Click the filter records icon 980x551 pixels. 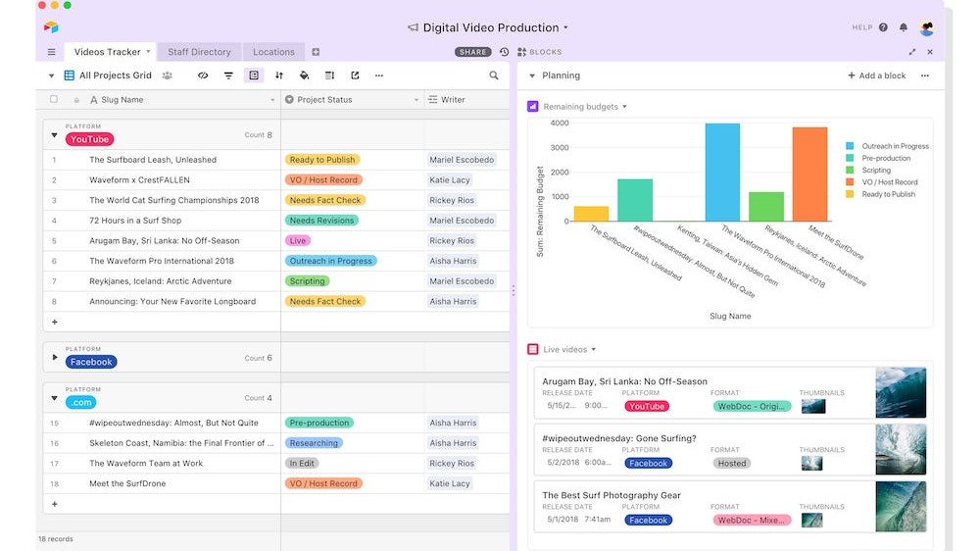pos(228,75)
